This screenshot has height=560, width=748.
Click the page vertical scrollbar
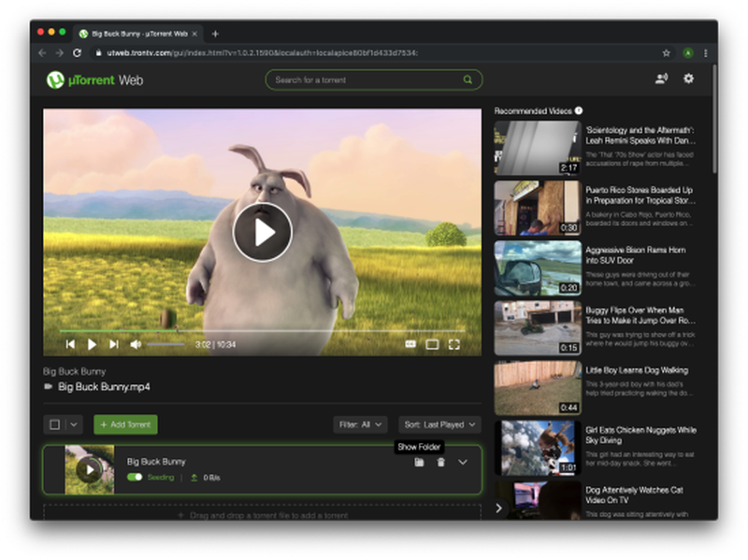pos(714,120)
